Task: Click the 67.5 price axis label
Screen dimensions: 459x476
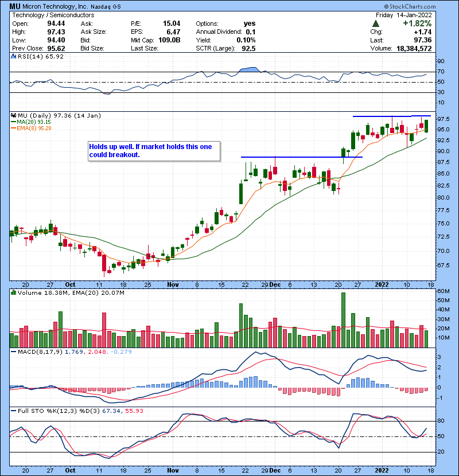Action: coord(443,266)
